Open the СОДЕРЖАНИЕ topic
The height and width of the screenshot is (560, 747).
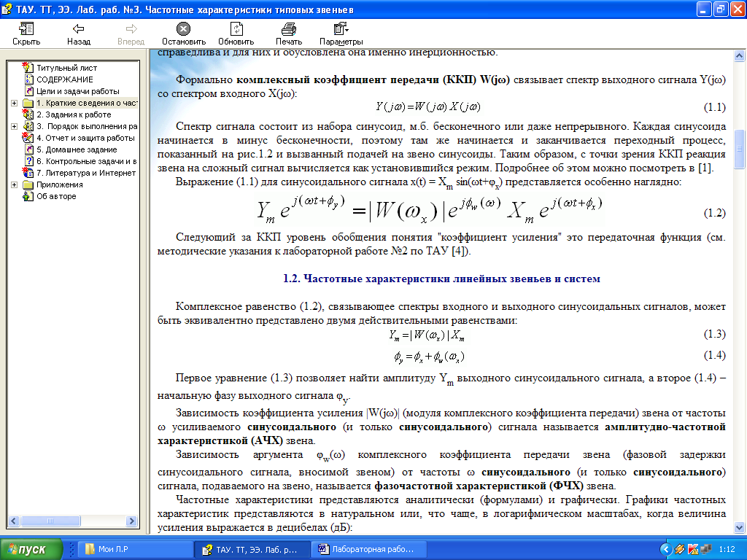pos(65,79)
